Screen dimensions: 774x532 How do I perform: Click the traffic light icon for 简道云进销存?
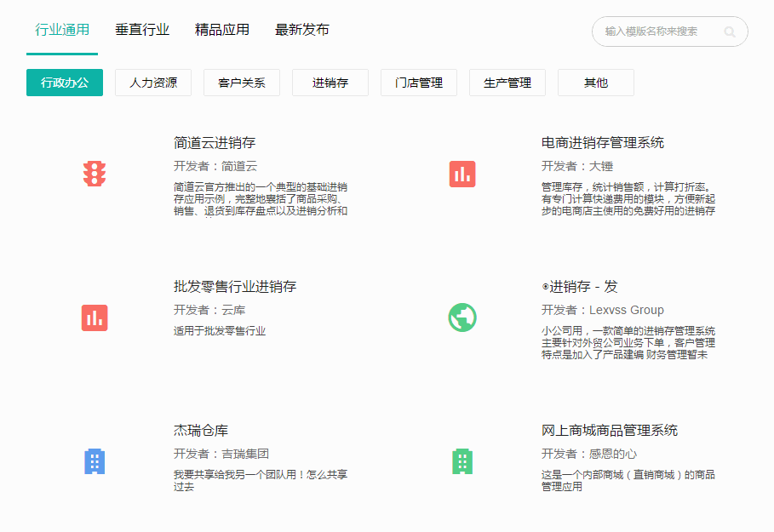(95, 174)
